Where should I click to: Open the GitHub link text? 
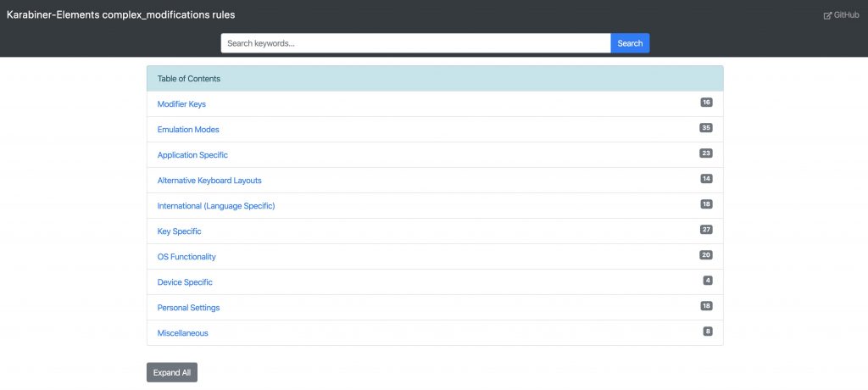(x=847, y=15)
